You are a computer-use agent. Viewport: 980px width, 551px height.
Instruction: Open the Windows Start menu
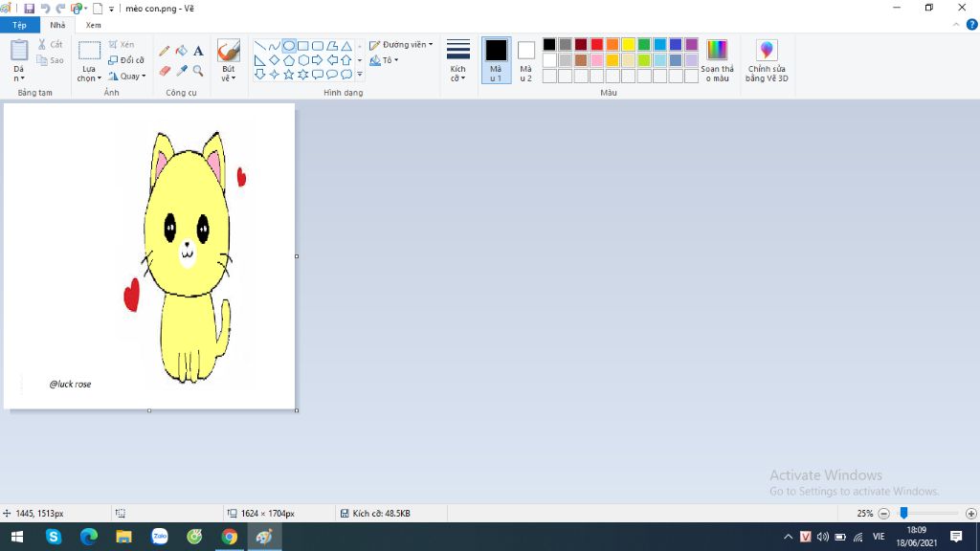coord(17,537)
